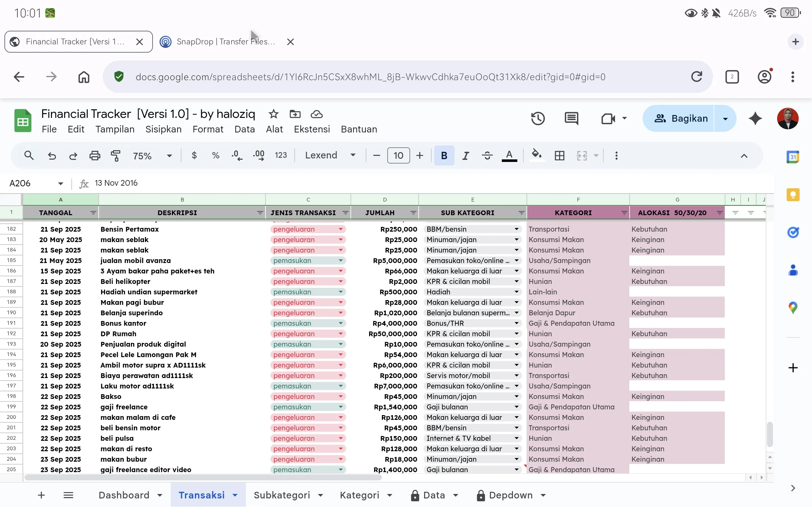Viewport: 812px width, 507px height.
Task: Click the paint format icon
Action: coord(115,156)
